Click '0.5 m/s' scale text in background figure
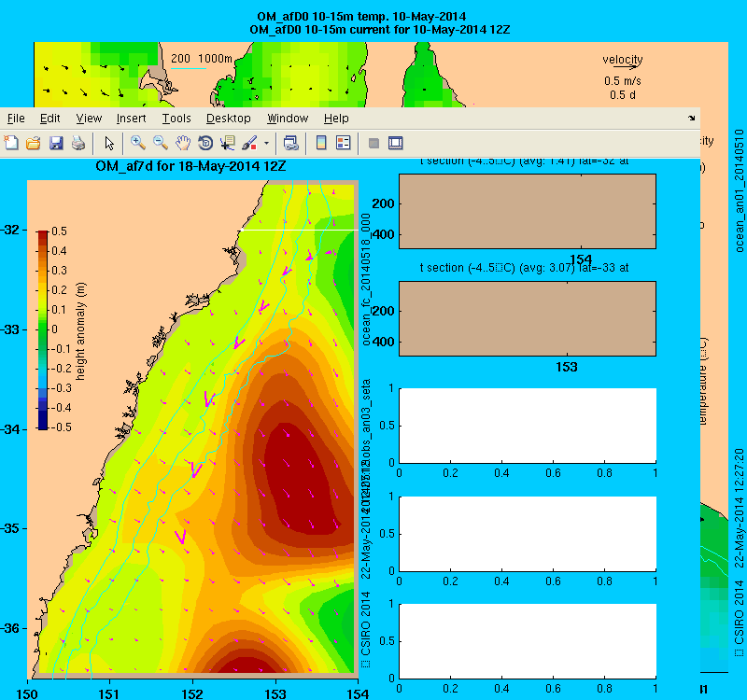Screen dimensions: 747x700 [x=623, y=81]
